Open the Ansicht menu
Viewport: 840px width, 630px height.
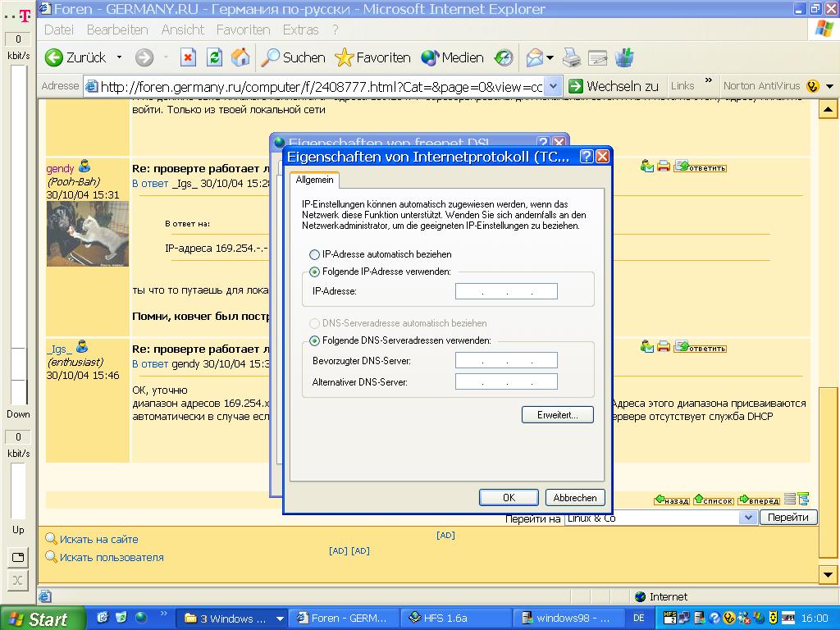coord(183,30)
